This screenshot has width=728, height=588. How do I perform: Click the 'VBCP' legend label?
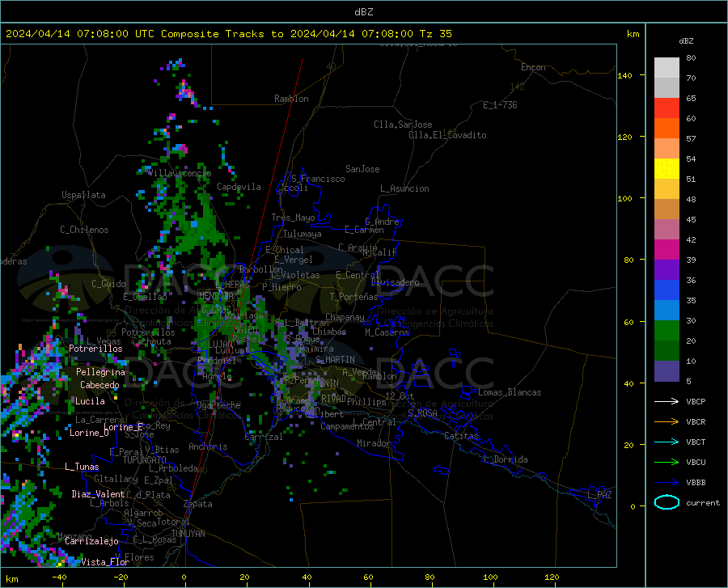[x=696, y=401]
